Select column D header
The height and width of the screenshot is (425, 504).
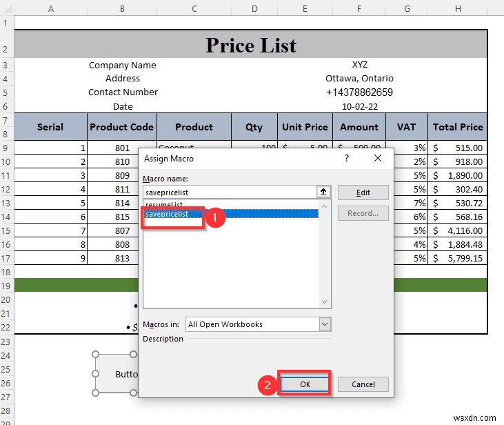254,9
